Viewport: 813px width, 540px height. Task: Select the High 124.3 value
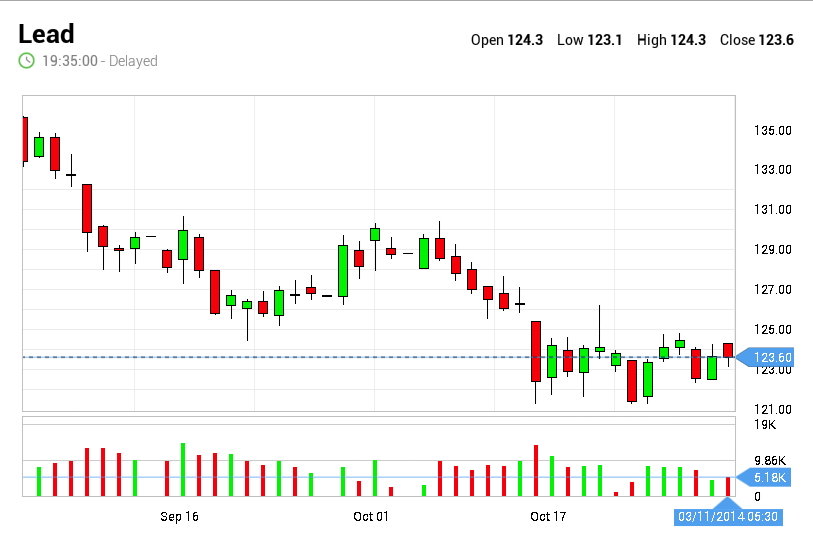point(671,40)
